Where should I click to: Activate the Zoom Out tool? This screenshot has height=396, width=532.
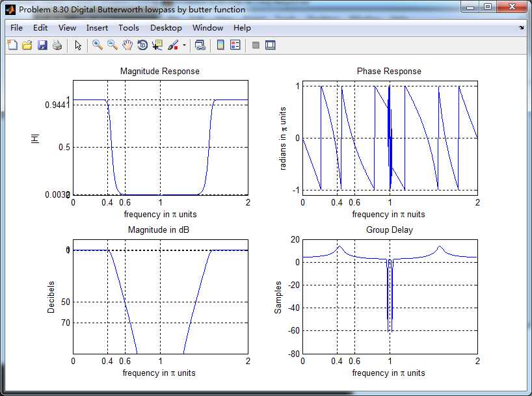[x=113, y=45]
